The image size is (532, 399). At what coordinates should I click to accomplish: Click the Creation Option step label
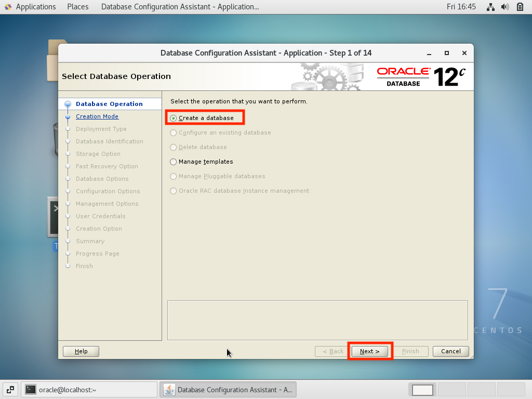(99, 229)
